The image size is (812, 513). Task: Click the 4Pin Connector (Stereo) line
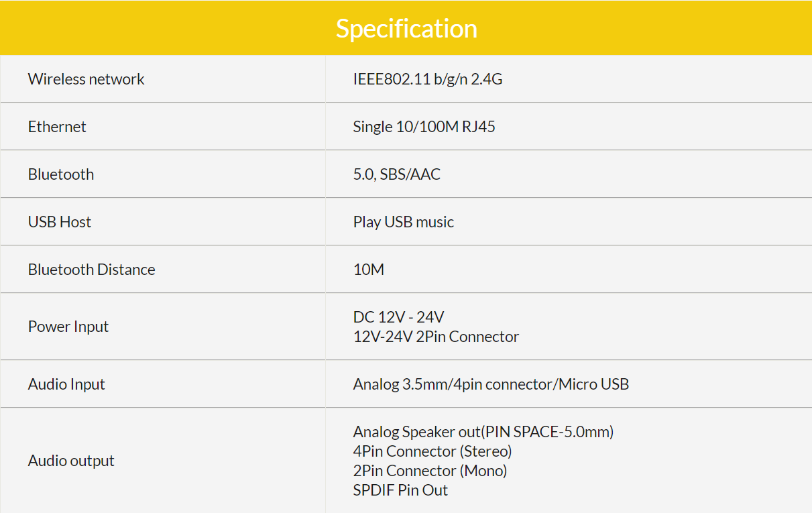tap(432, 451)
